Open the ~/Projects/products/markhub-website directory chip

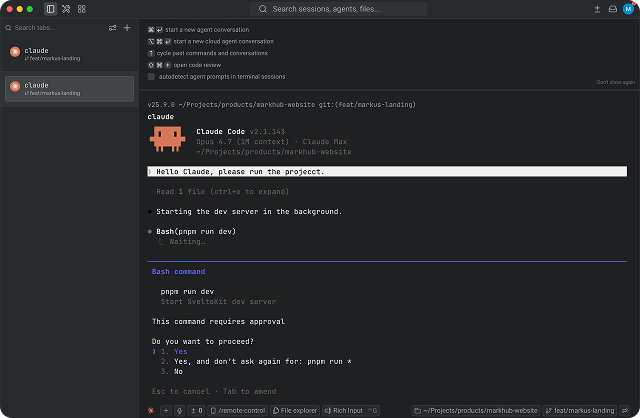click(x=476, y=410)
